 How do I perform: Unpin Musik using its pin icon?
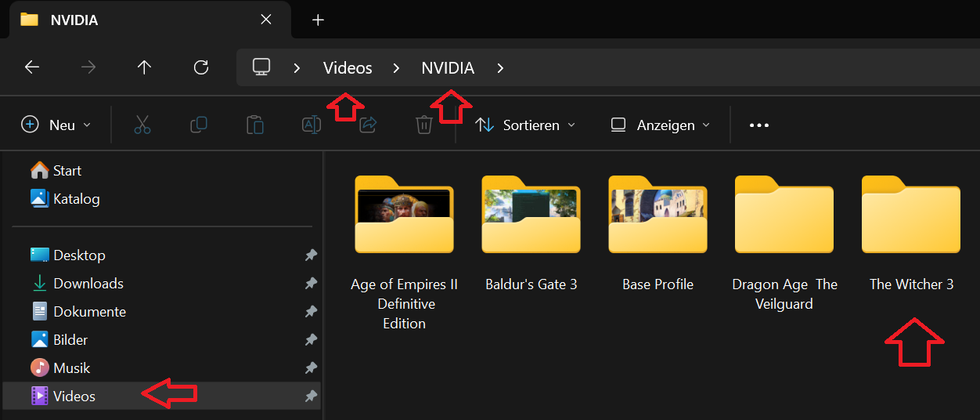(311, 368)
